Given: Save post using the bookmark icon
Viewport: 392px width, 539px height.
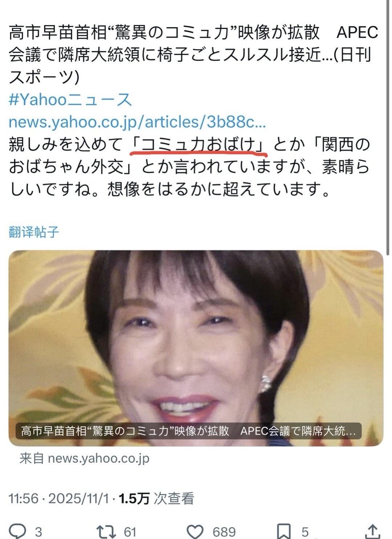Looking at the screenshot, I should coord(285,532).
